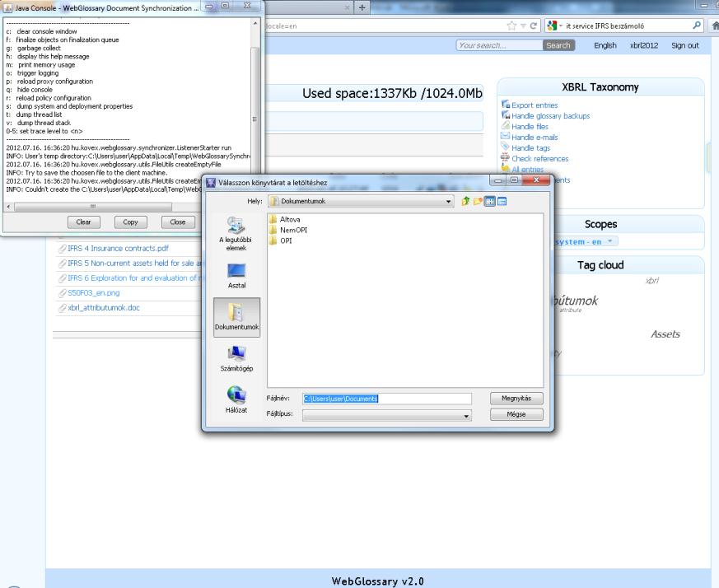Select the OPI folder
The height and width of the screenshot is (588, 719).
click(x=281, y=240)
